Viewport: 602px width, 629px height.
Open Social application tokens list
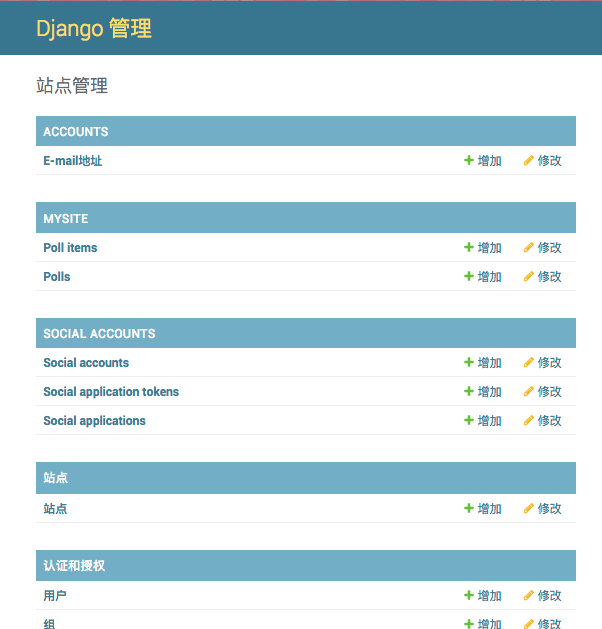coord(111,392)
